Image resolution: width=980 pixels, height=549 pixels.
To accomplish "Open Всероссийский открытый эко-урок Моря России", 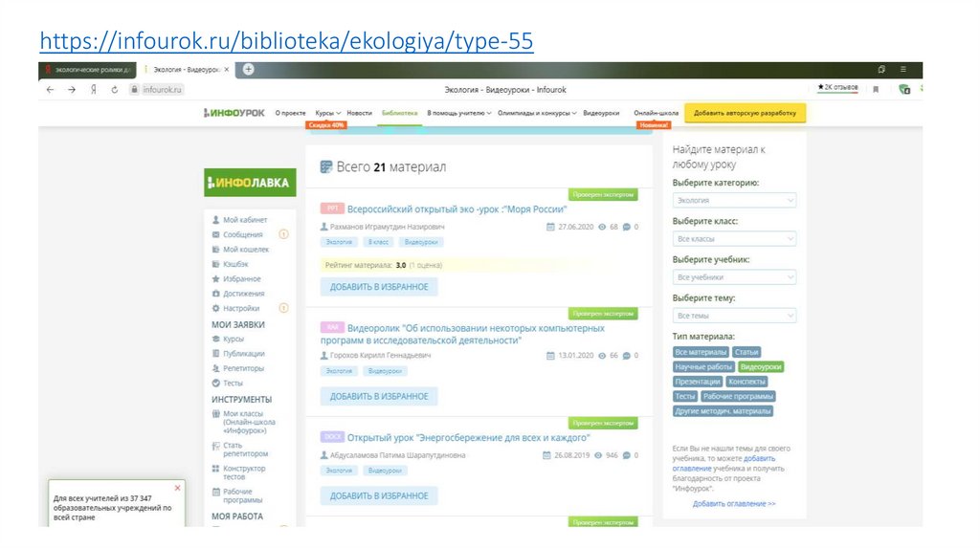I will [x=457, y=209].
